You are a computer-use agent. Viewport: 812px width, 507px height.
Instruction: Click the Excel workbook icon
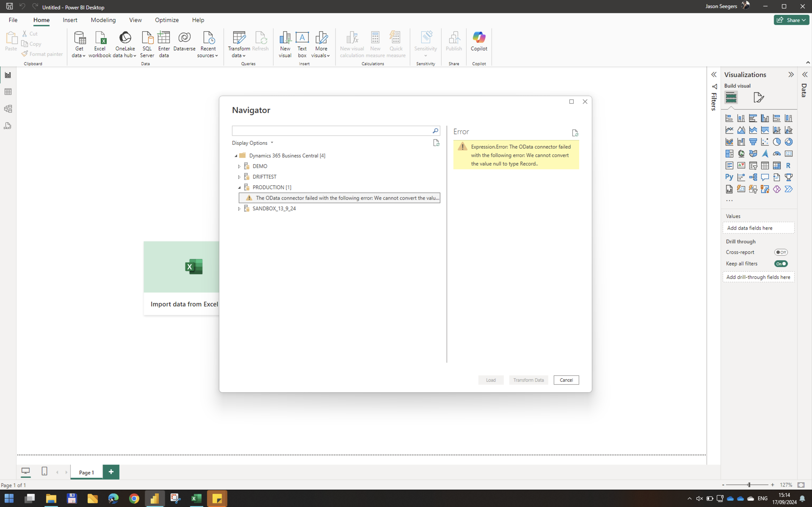[x=100, y=45]
